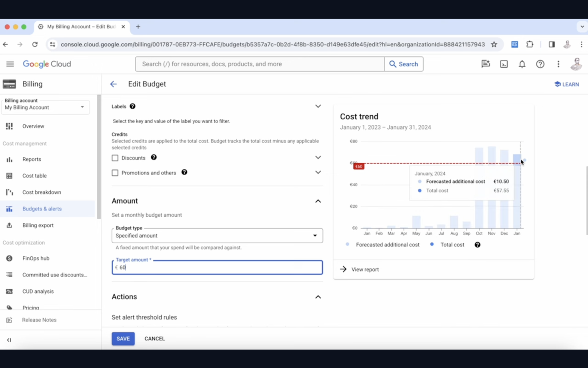Bookmark this page with the star icon

(x=494, y=44)
